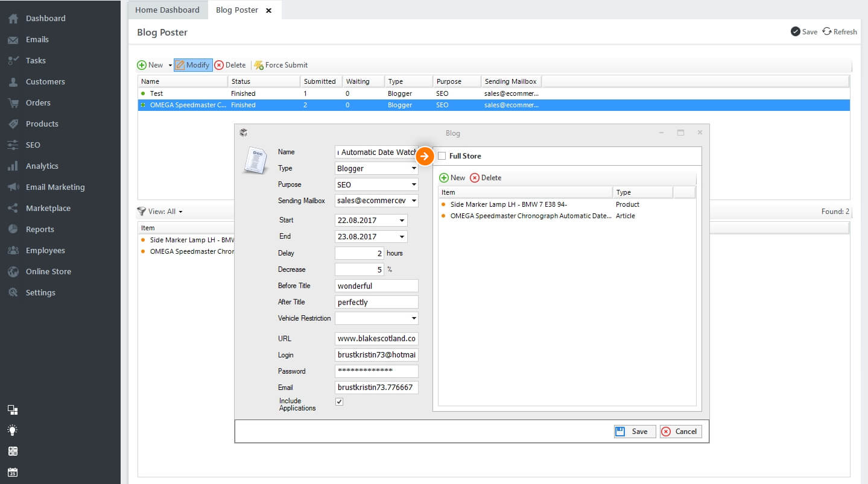Open Customers in the sidebar

click(45, 81)
